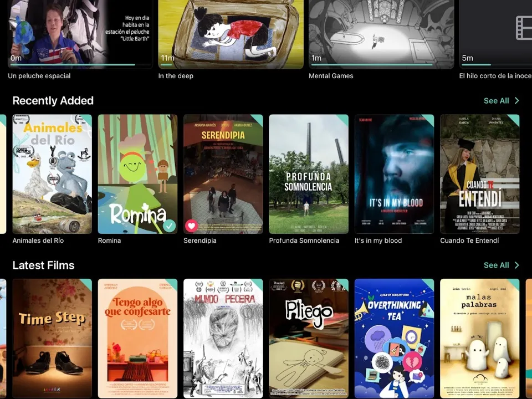Open the Cuando Te Entendí poster
The width and height of the screenshot is (532, 399).
[480, 174]
